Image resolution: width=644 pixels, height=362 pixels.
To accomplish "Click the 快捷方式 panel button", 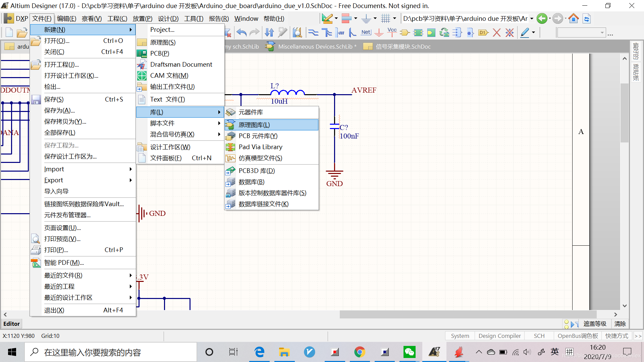I will coord(616,336).
